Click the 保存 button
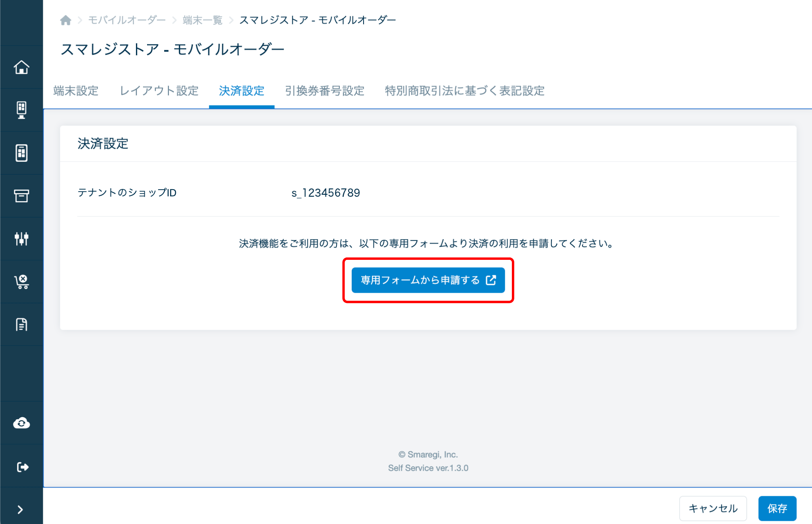Screen dimensions: 812x524 (x=777, y=508)
